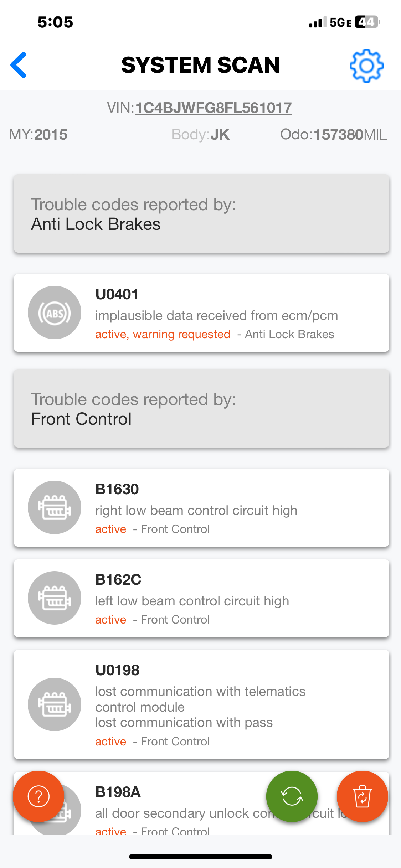Open the underlined VIN number link
The width and height of the screenshot is (401, 868).
213,108
